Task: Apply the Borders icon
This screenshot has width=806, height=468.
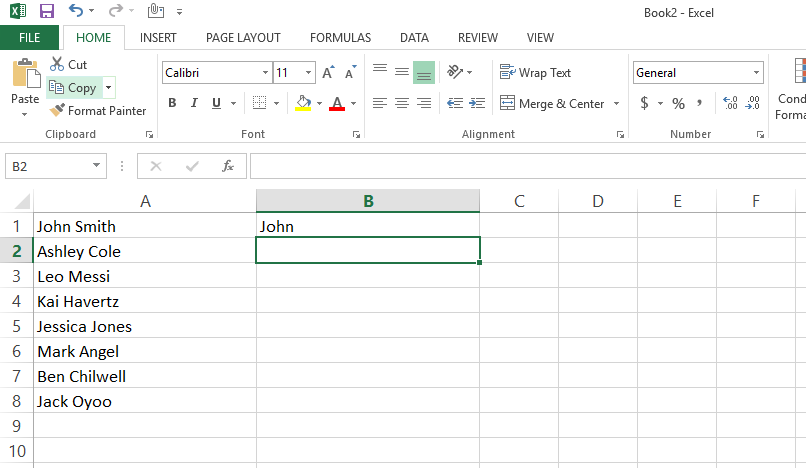Action: point(260,103)
